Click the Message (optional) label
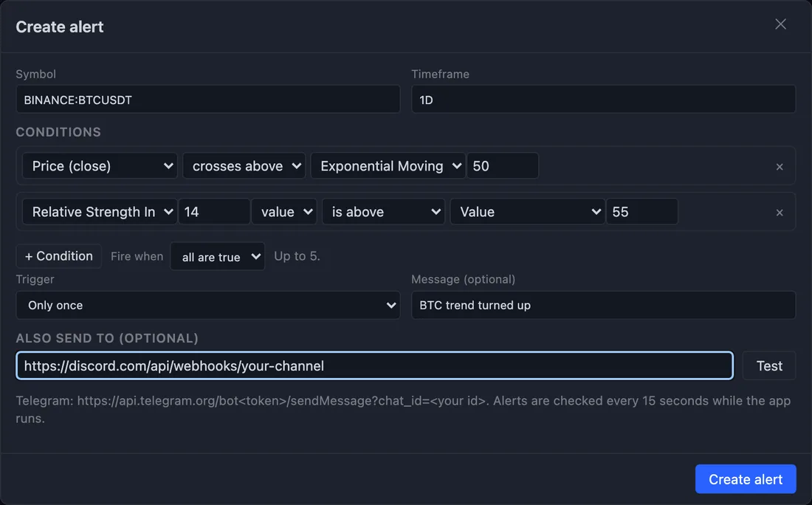Viewport: 812px width, 505px height. (464, 279)
